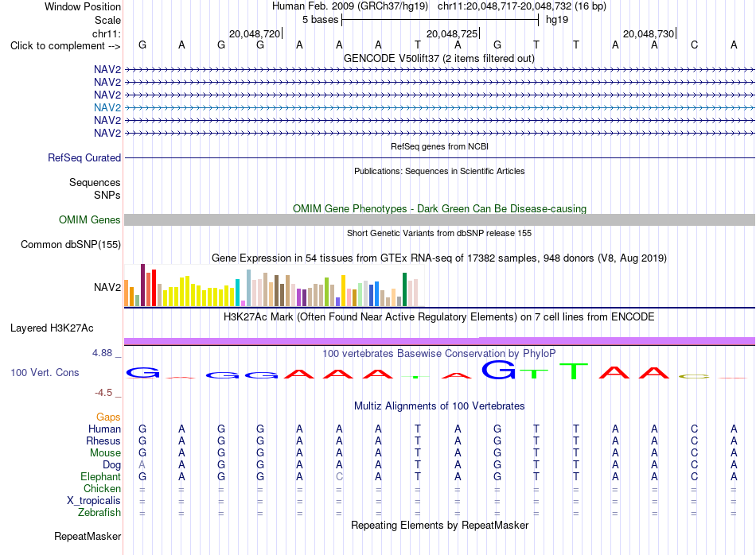Click the 4.88 PhyloP upper scale value

(x=102, y=353)
